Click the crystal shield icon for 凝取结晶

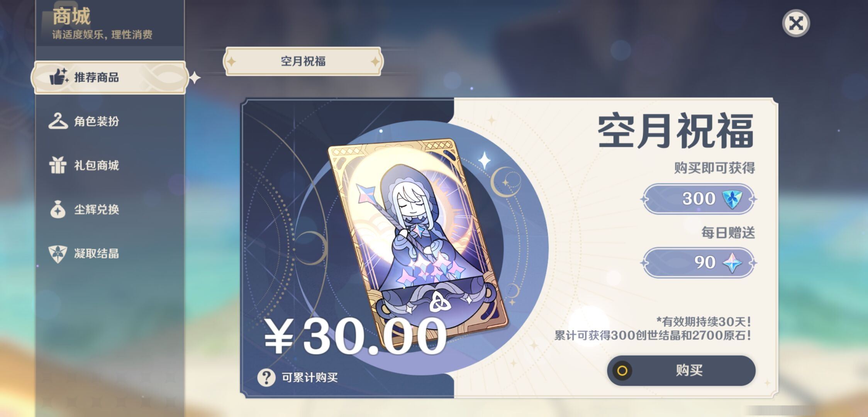click(x=58, y=254)
